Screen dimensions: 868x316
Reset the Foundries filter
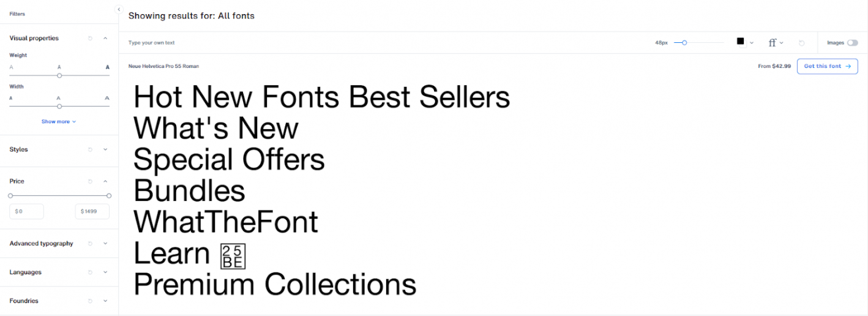click(90, 301)
